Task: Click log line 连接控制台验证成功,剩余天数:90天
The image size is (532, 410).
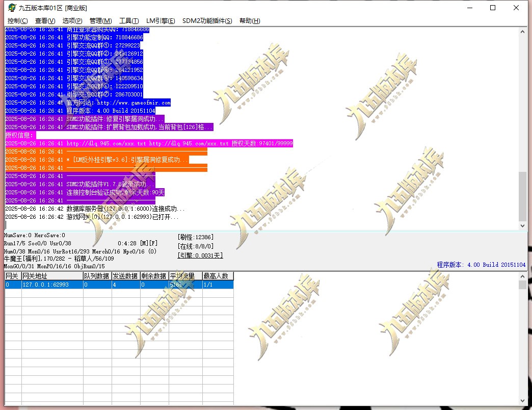Action: [x=85, y=192]
